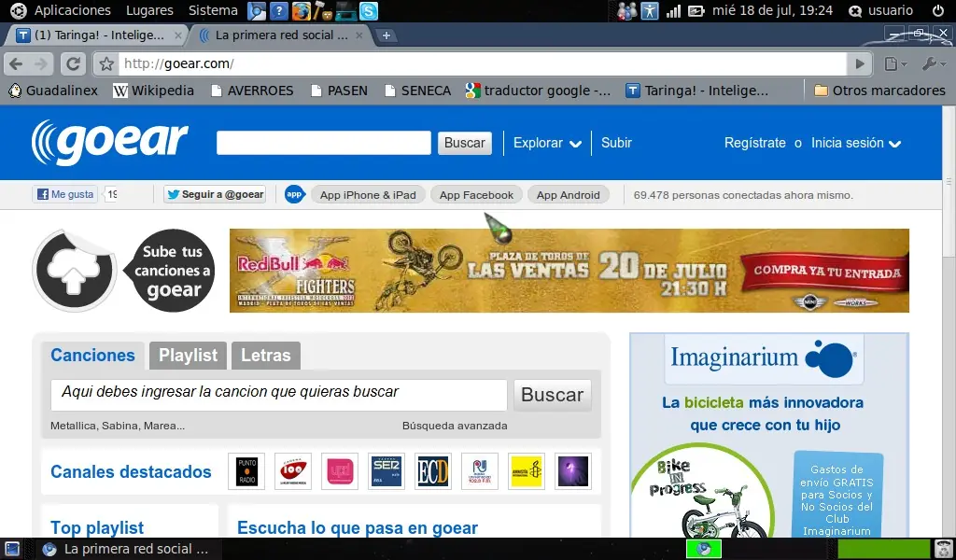Go forward with the browser forward arrow
Screen dimensions: 956x560
click(41, 63)
